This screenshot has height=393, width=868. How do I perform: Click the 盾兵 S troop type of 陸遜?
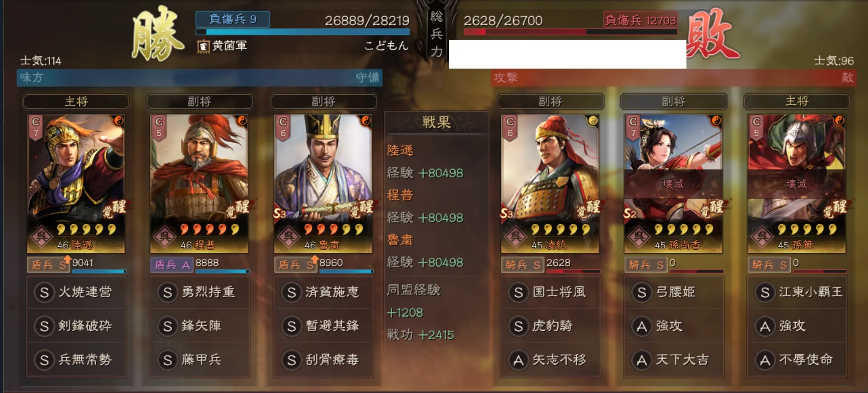(48, 265)
